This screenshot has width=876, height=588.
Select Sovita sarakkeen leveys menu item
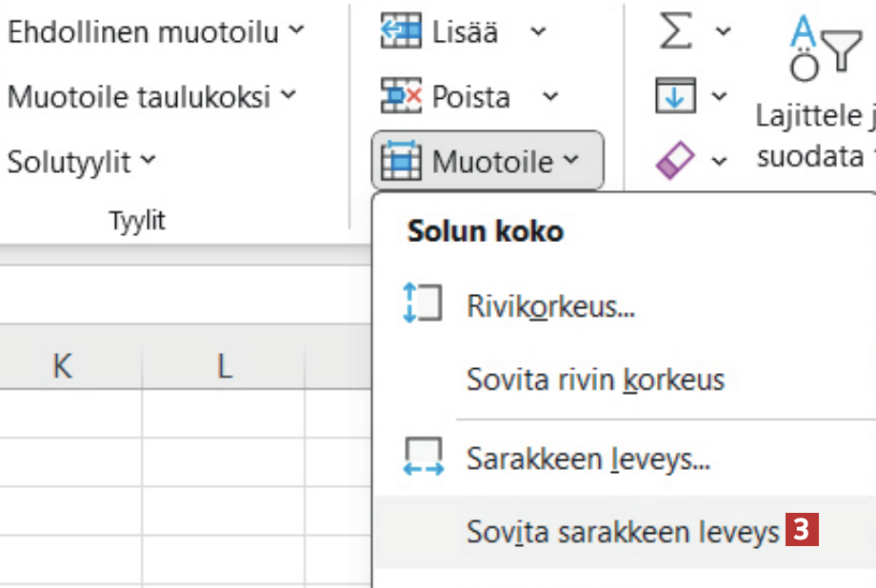pyautogui.click(x=623, y=532)
